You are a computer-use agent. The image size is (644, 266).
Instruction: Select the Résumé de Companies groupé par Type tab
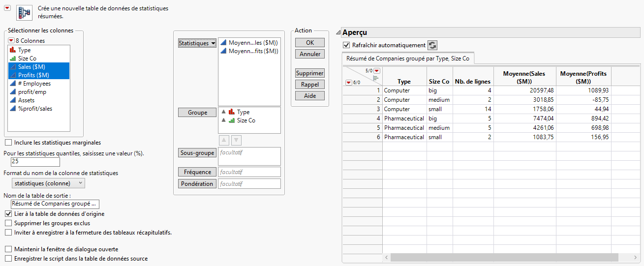[x=408, y=59]
